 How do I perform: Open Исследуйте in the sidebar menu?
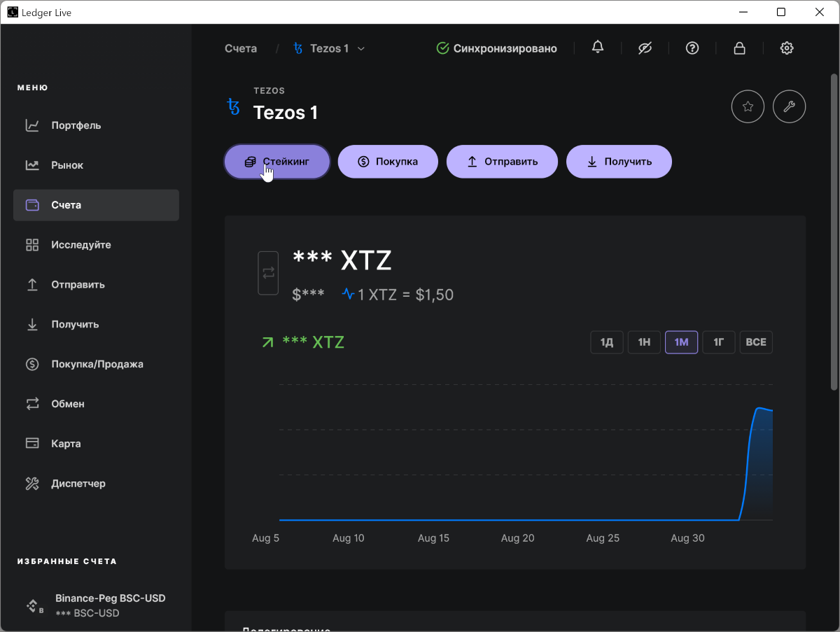coord(96,245)
